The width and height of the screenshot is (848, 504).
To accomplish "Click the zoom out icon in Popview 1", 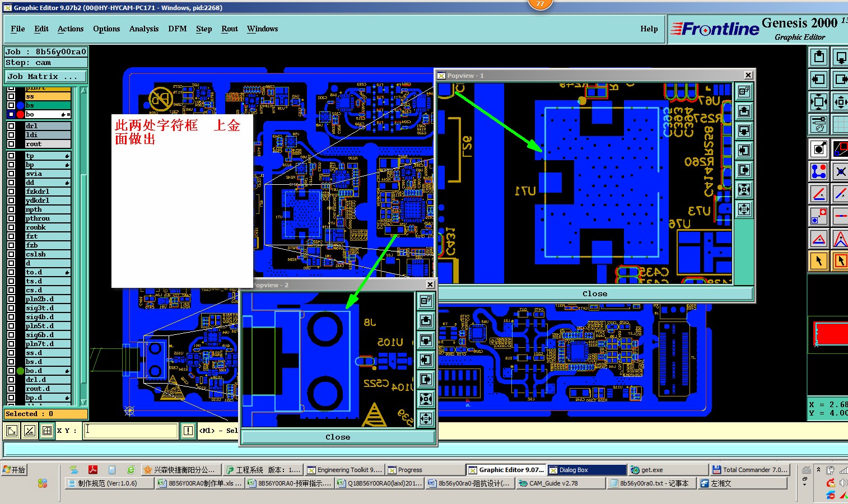I will [744, 209].
